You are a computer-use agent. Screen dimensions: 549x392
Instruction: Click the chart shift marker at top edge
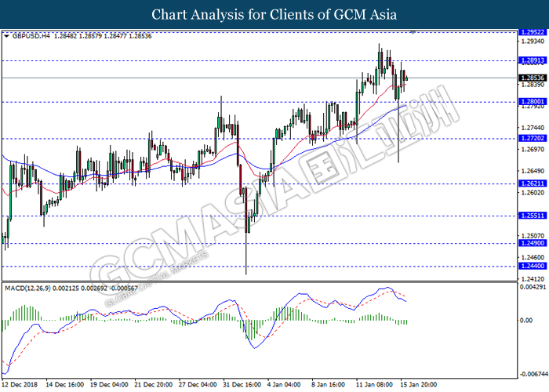coord(413,32)
